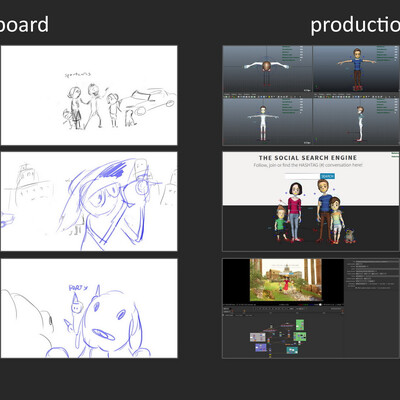Viewport: 400px width, 400px height.
Task: Select the purple backdrop node group
Action: 261,348
